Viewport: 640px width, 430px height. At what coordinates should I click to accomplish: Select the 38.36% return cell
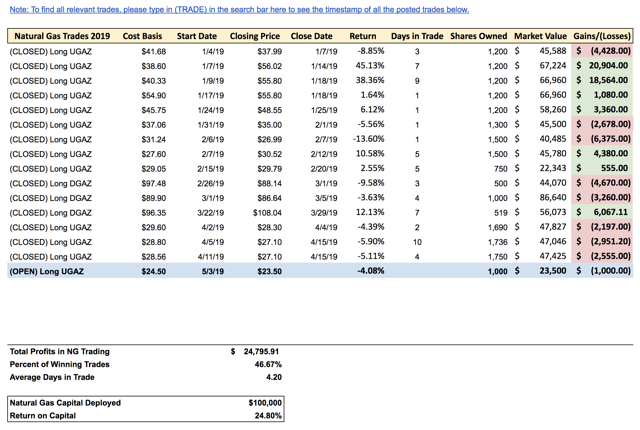[370, 80]
